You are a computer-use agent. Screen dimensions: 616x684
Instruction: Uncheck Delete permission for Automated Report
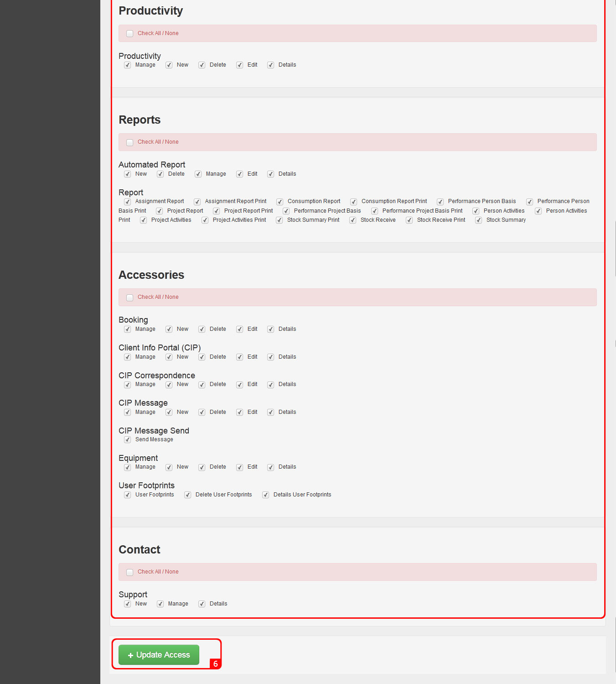point(160,174)
